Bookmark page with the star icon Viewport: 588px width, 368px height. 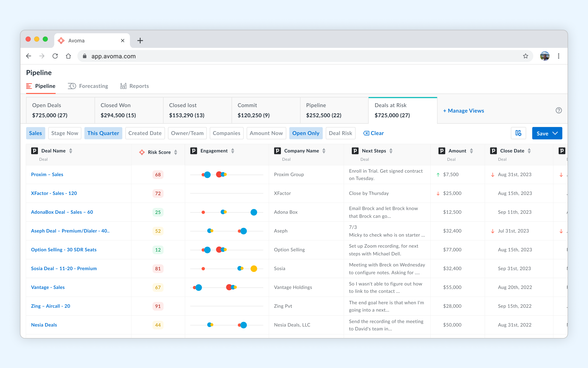point(526,56)
